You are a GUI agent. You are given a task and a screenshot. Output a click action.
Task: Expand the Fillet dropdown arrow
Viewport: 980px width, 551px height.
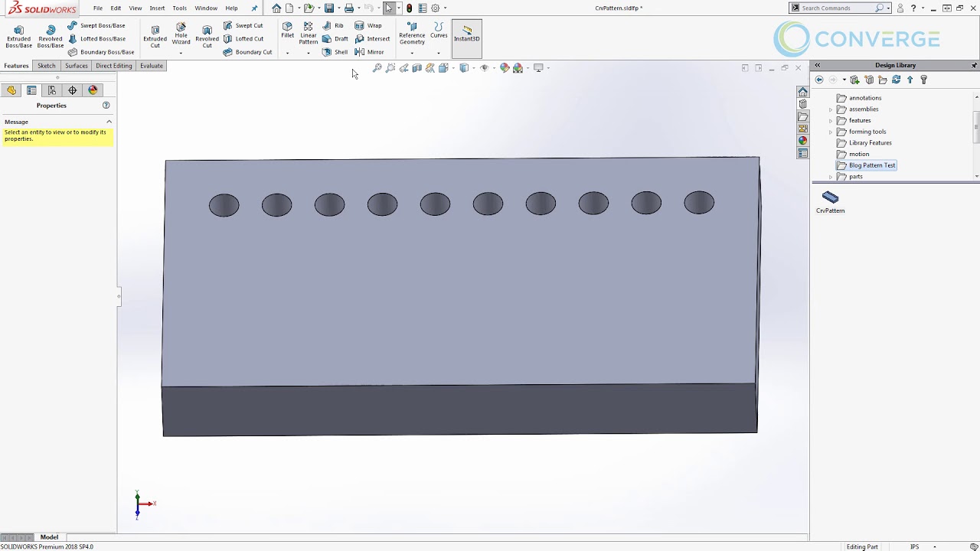287,53
